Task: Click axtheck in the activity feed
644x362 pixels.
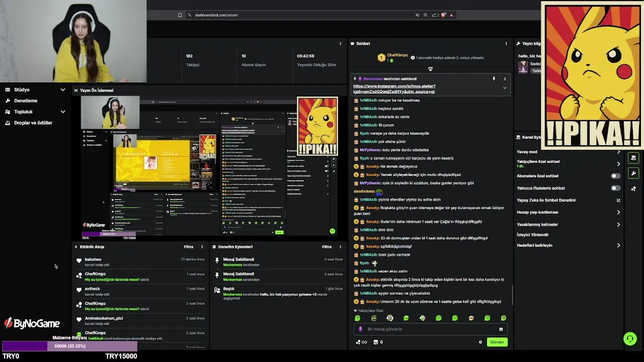Action: pos(93,289)
